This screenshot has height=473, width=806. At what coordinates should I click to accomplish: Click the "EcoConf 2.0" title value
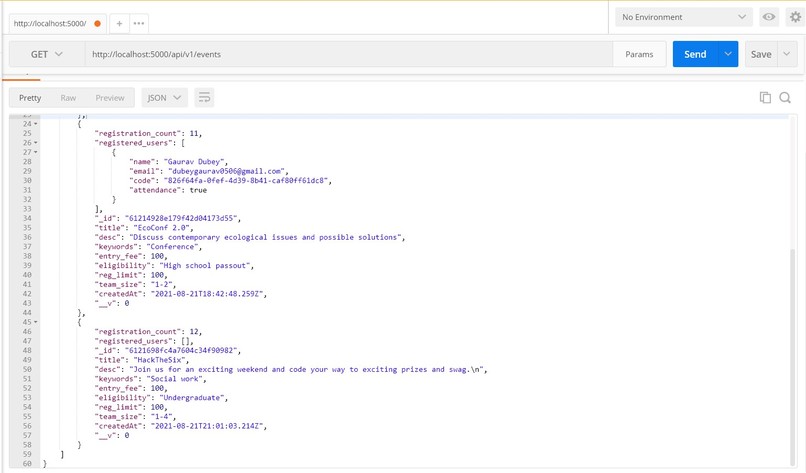(163, 228)
